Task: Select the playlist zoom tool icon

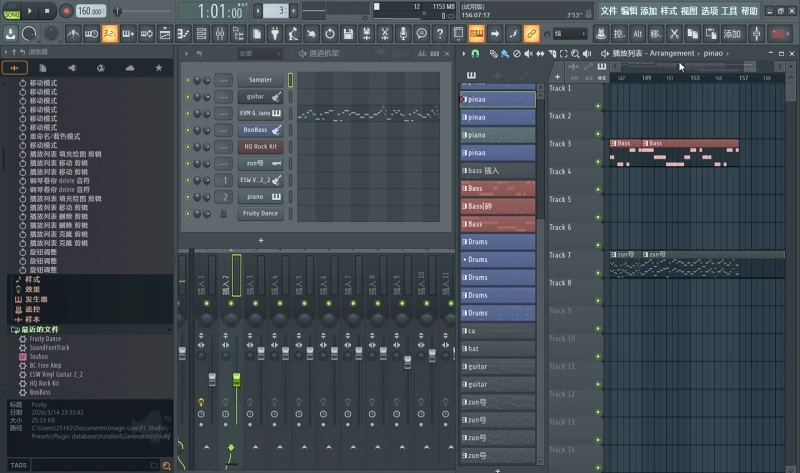Action: pyautogui.click(x=575, y=54)
